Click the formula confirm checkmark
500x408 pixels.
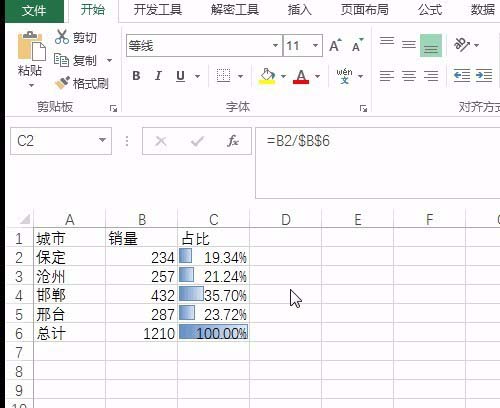tap(197, 141)
